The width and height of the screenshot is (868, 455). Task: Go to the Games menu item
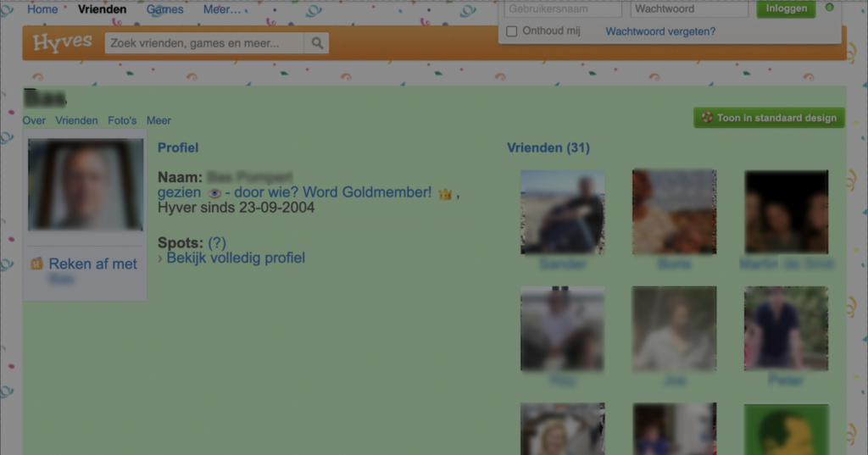point(164,9)
